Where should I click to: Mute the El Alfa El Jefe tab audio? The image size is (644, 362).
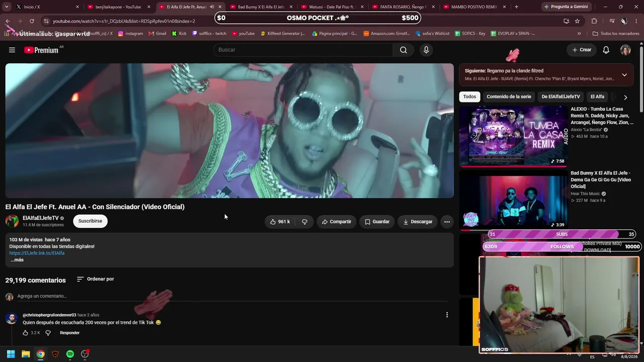(212, 7)
